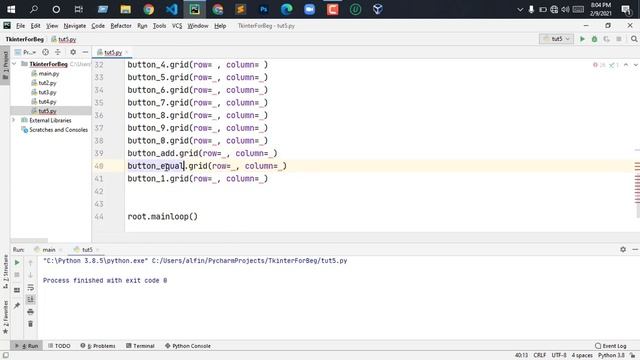This screenshot has height=360, width=640.
Task: Open the VCS menu
Action: point(177,26)
